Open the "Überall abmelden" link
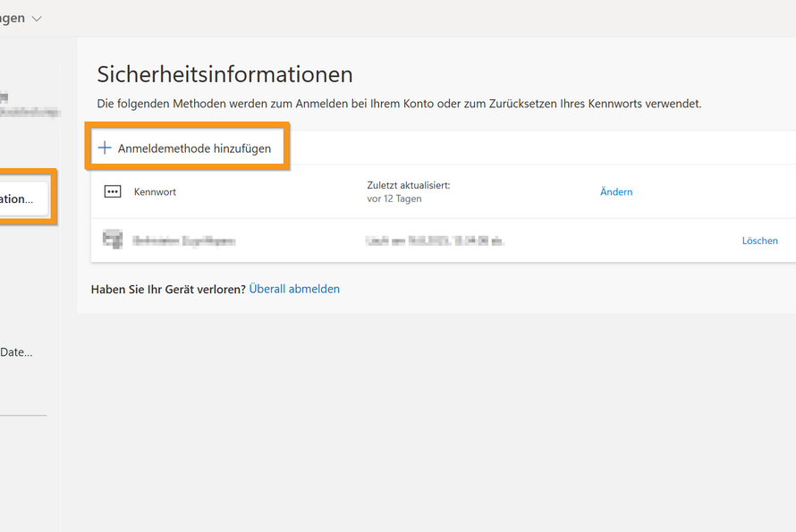Viewport: 796px width, 532px height. click(x=294, y=288)
